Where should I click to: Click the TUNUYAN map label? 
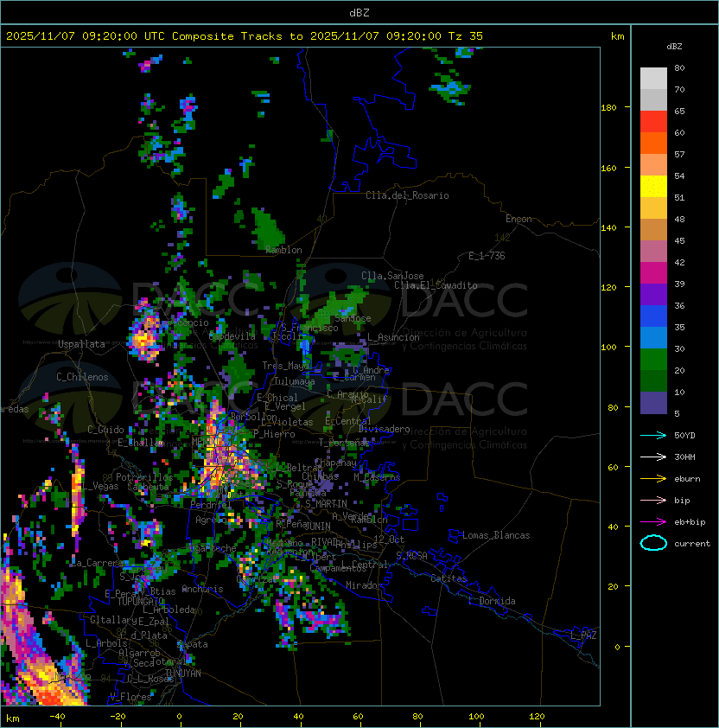[x=183, y=673]
